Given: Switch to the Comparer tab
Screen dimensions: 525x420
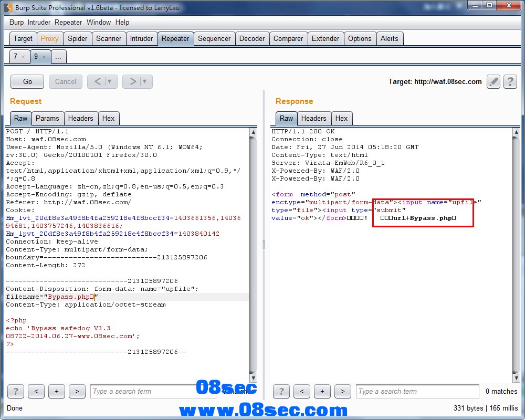Looking at the screenshot, I should [288, 38].
